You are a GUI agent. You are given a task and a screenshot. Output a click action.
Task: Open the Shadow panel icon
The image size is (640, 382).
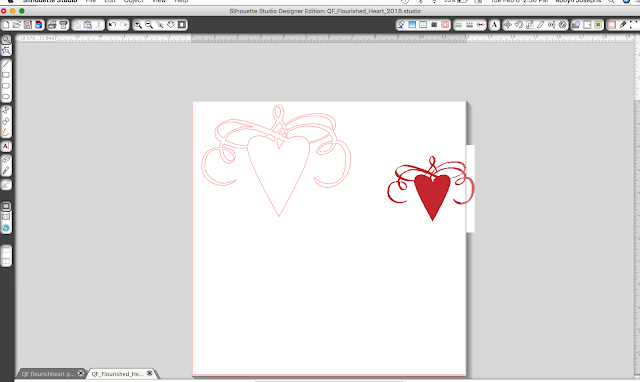tap(434, 25)
